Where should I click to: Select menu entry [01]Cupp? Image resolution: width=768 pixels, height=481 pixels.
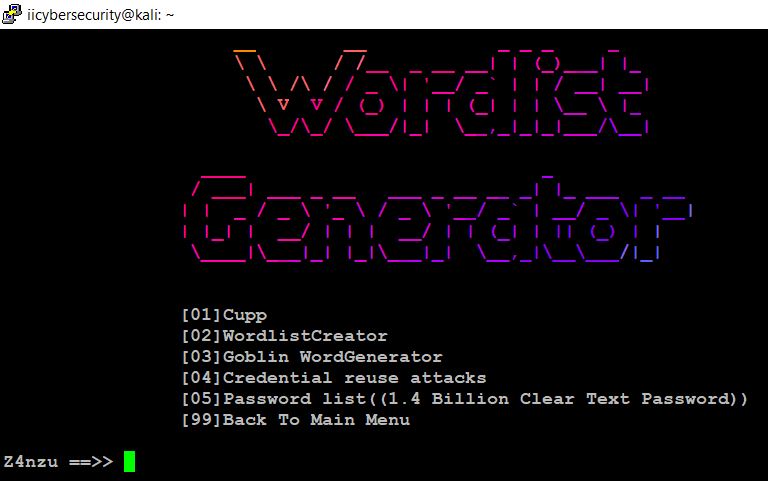(x=224, y=314)
